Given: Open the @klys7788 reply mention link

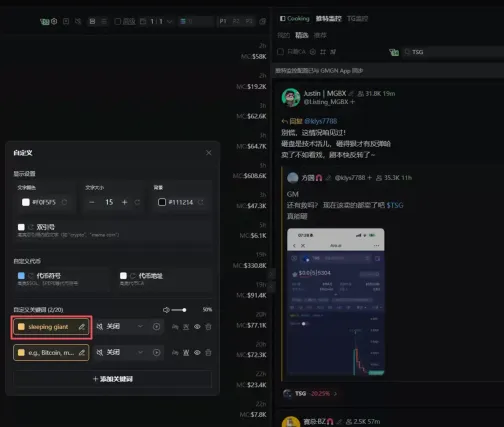Looking at the screenshot, I should [321, 121].
